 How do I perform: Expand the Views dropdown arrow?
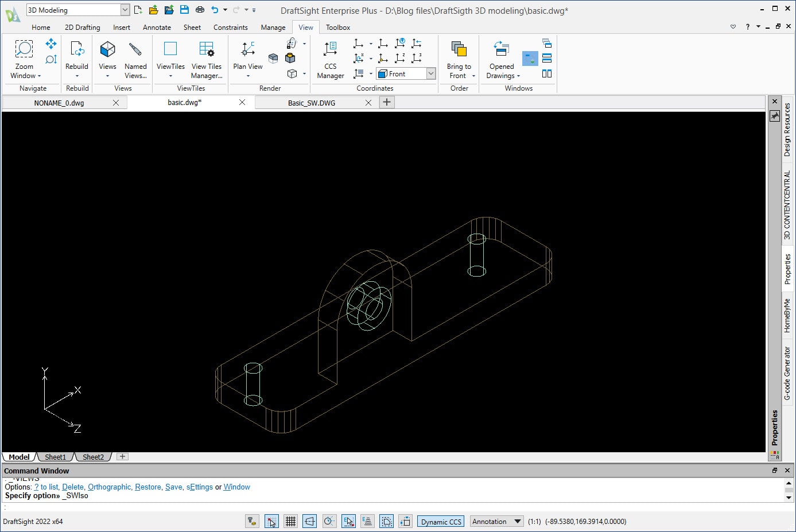[x=107, y=76]
